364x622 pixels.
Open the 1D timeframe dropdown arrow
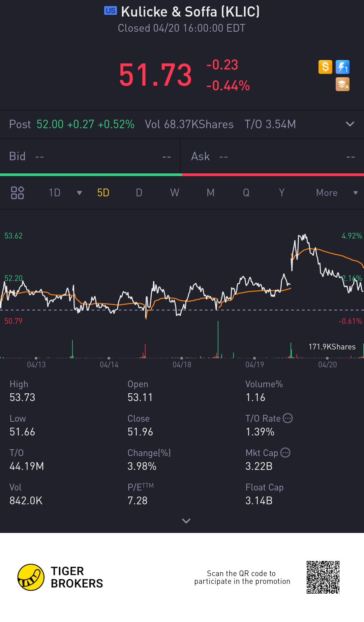(80, 193)
